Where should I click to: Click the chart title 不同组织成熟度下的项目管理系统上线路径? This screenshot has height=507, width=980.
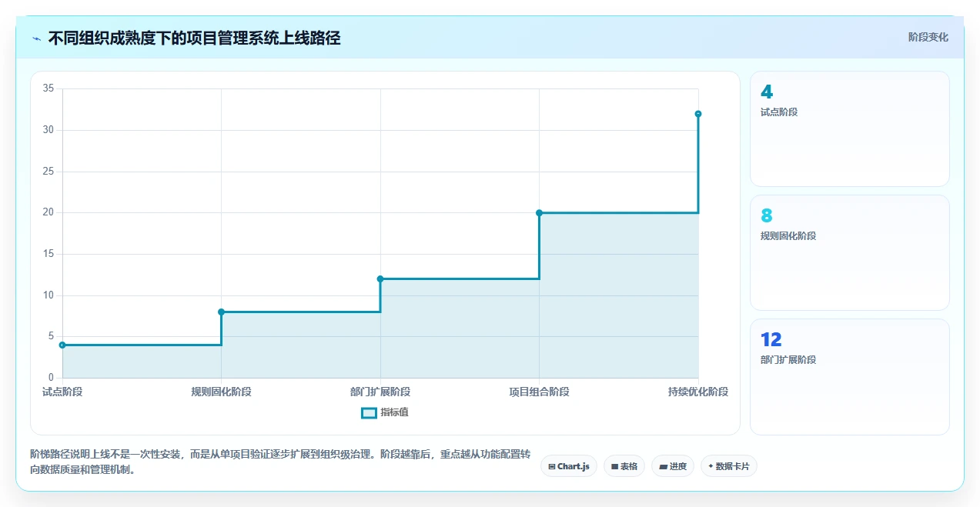(x=194, y=38)
